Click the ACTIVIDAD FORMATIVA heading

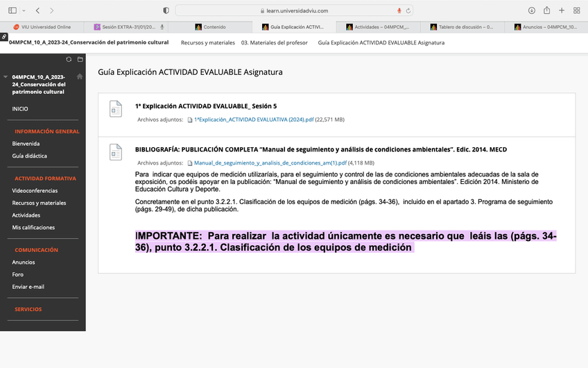tap(45, 178)
